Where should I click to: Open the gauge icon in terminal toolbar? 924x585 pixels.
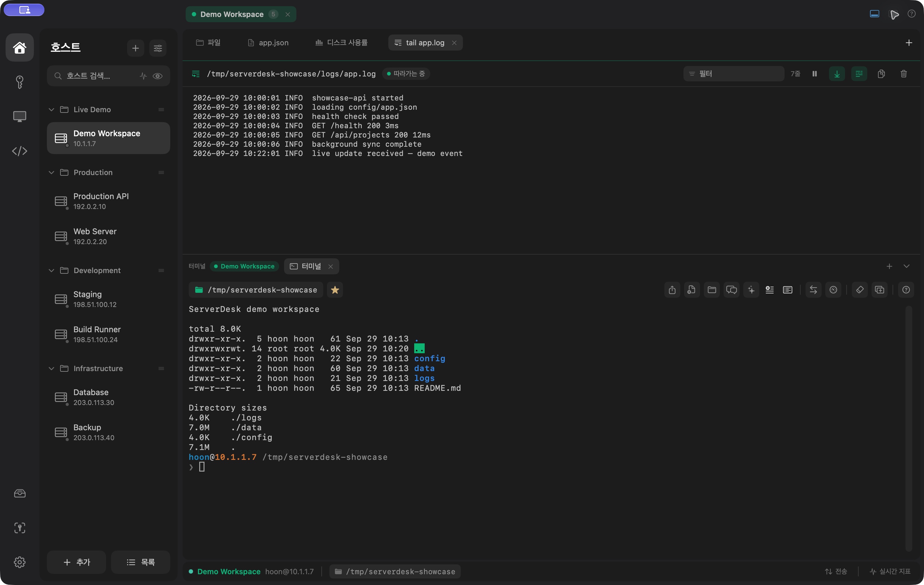[x=833, y=290]
